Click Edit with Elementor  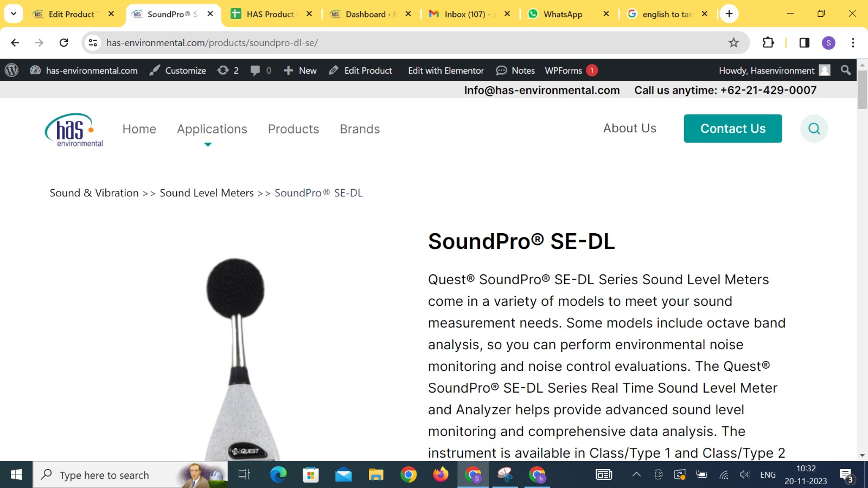446,70
